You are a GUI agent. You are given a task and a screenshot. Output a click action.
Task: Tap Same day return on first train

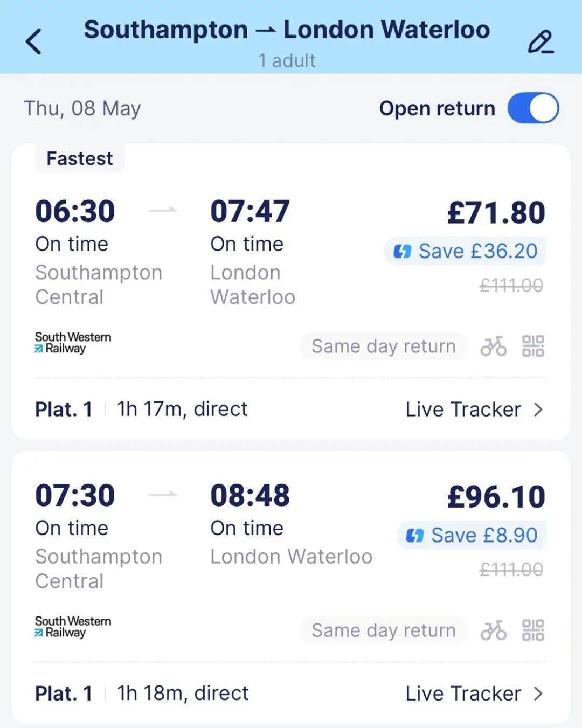pyautogui.click(x=383, y=346)
